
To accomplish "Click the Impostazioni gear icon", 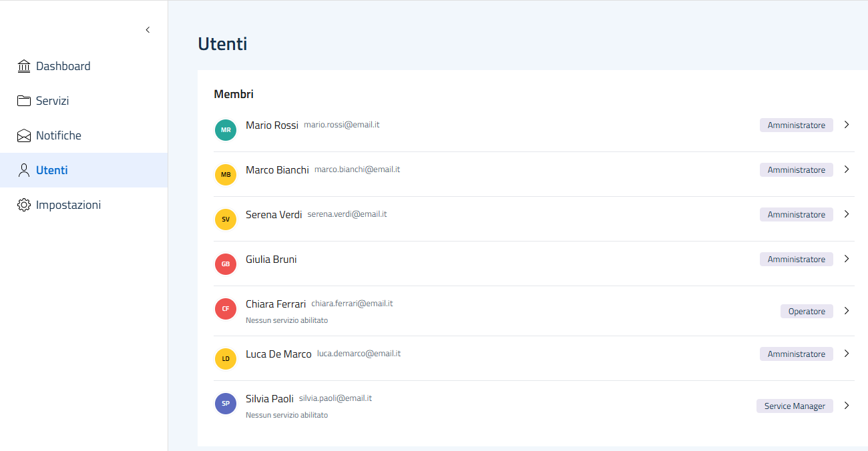I will click(24, 205).
